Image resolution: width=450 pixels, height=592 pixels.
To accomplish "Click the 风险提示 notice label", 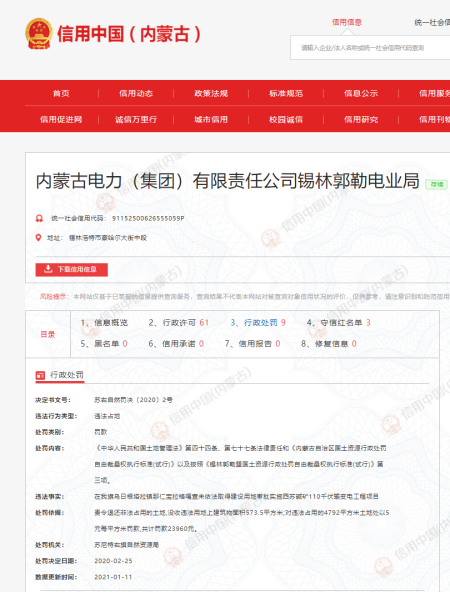I will (54, 296).
